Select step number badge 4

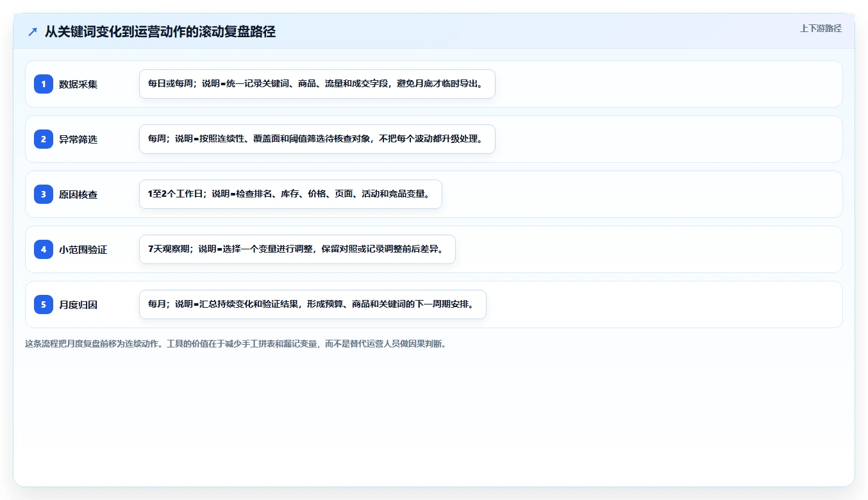click(44, 249)
